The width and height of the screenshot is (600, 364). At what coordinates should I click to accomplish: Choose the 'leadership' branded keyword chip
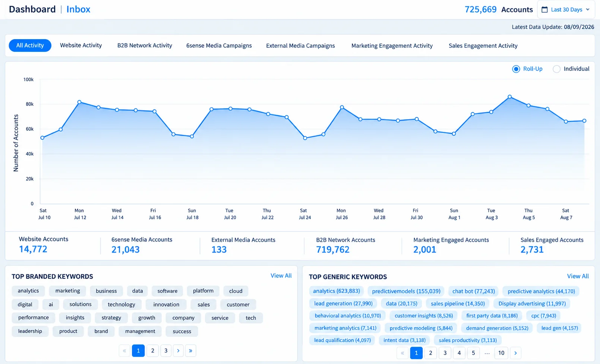30,331
